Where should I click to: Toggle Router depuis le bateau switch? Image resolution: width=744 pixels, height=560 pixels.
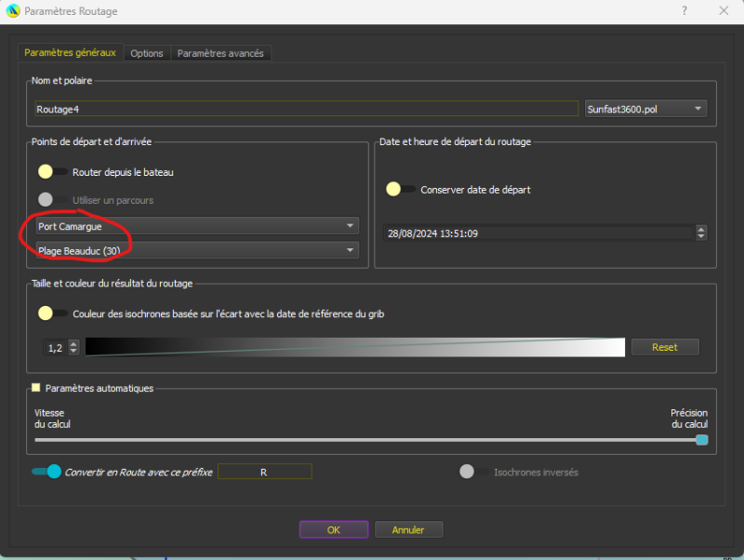52,172
